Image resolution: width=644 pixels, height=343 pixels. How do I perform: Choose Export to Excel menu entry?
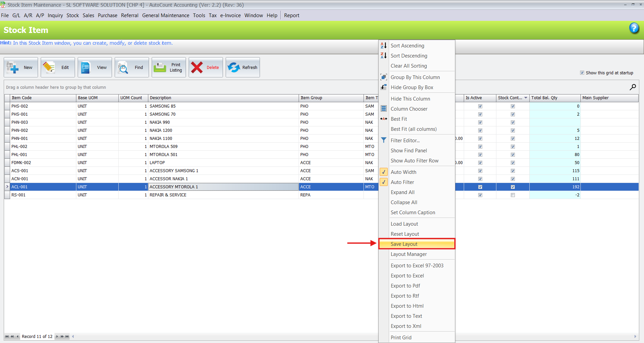(x=407, y=276)
